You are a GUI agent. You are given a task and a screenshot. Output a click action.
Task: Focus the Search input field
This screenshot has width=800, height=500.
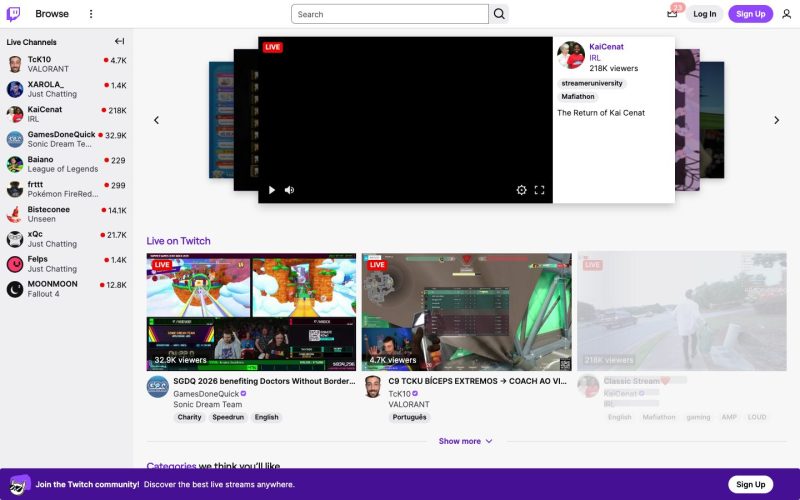(390, 14)
